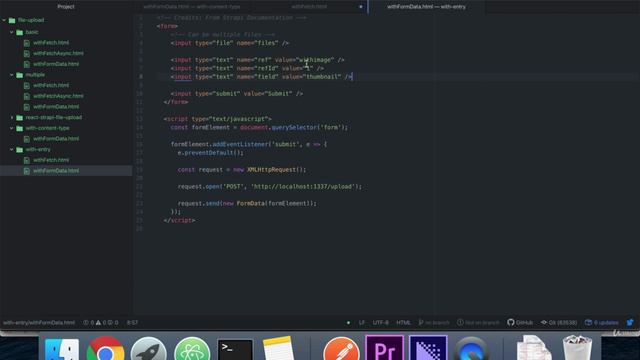Open withFetch.html in the multiple folder
This screenshot has height=360, width=640.
(51, 85)
